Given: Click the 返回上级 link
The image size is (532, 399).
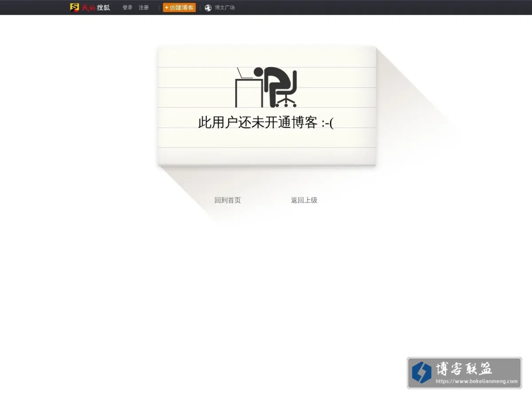Looking at the screenshot, I should [304, 200].
